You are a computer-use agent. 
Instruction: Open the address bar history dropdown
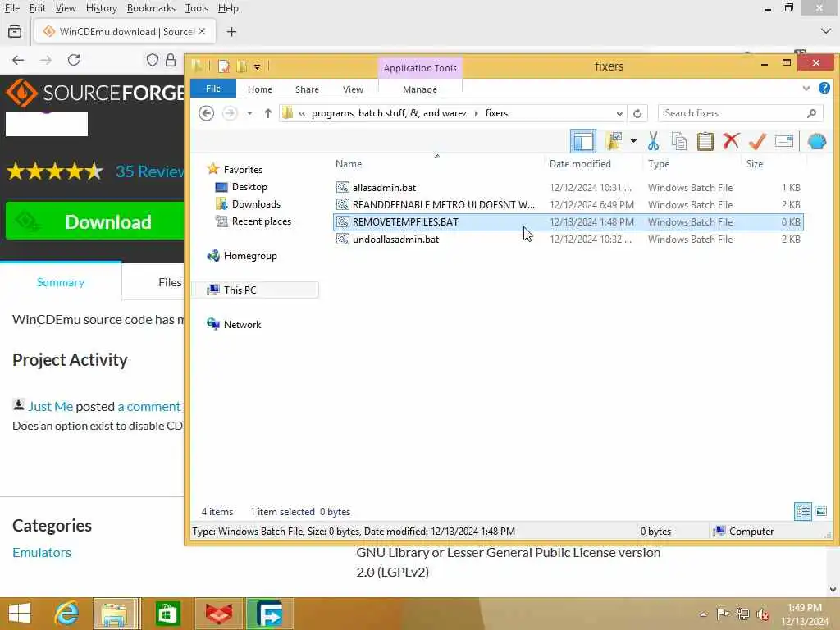[x=619, y=113]
